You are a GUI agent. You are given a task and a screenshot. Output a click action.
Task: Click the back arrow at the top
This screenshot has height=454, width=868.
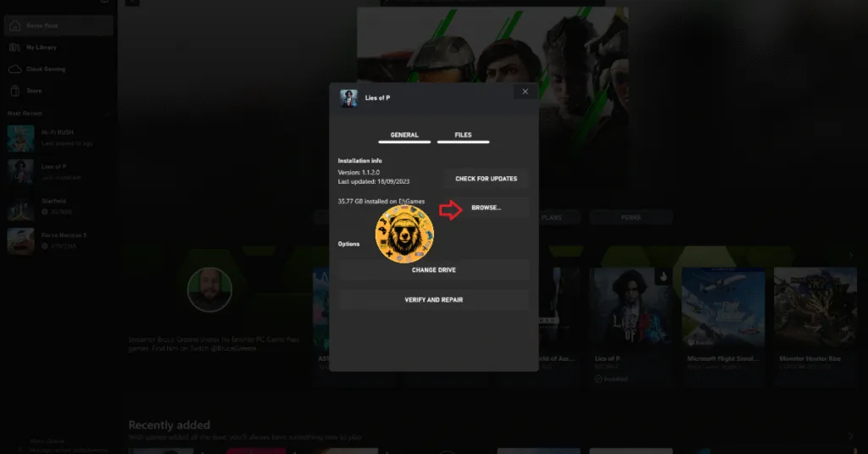click(x=132, y=2)
